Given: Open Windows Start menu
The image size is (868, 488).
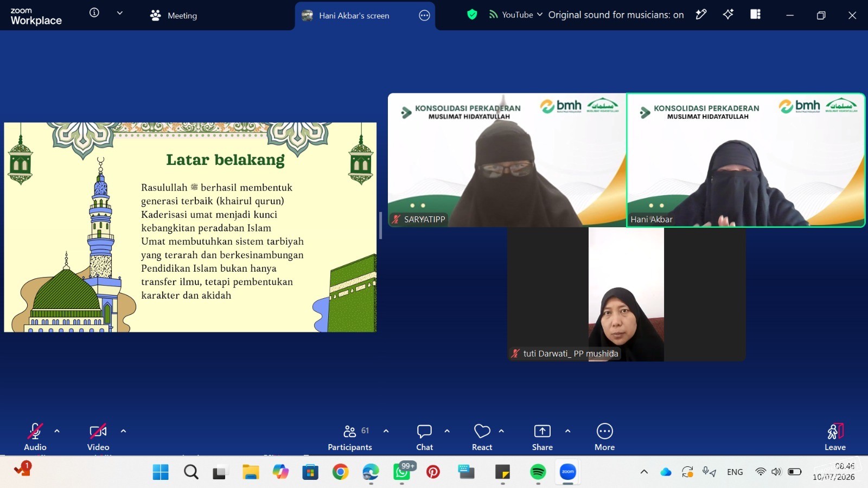Looking at the screenshot, I should tap(161, 472).
